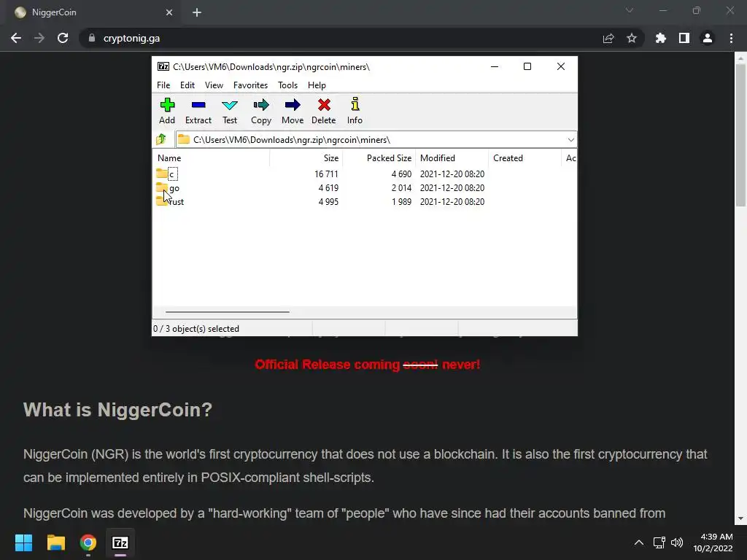Image resolution: width=747 pixels, height=560 pixels.
Task: Open Chrome extensions puzzle icon
Action: [661, 38]
